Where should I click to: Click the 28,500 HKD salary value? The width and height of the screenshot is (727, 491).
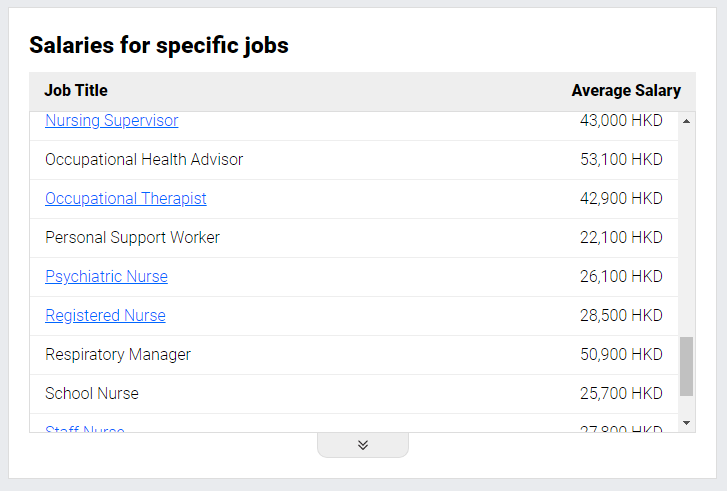pos(621,315)
